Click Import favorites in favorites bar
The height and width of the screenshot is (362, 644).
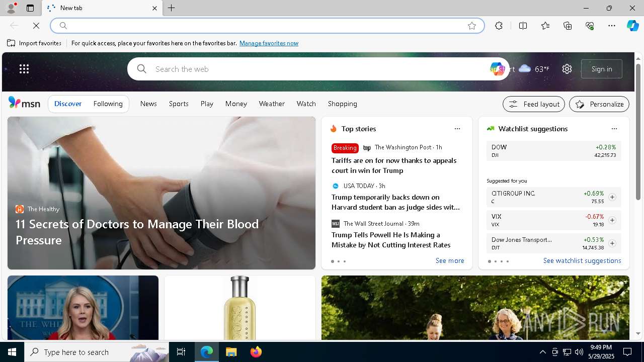34,43
